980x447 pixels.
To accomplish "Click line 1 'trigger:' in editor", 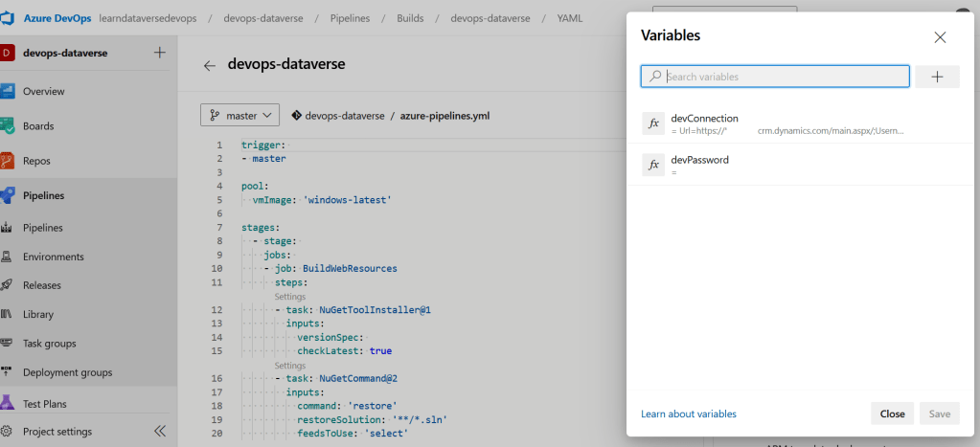I will (263, 145).
